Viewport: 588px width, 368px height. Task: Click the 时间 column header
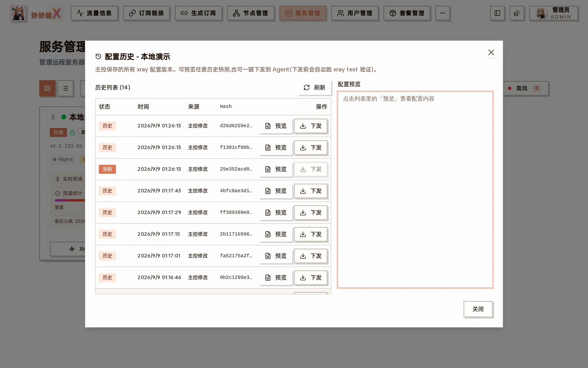click(143, 107)
